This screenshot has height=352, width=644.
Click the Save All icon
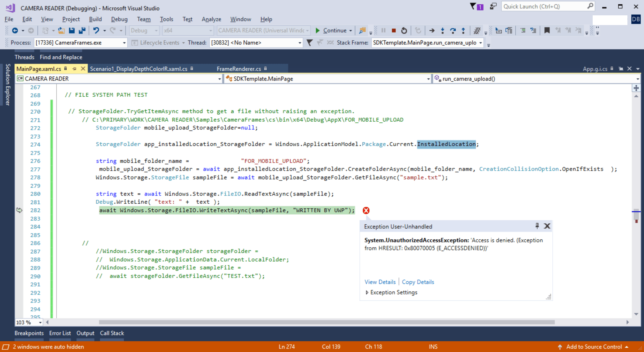tap(82, 30)
